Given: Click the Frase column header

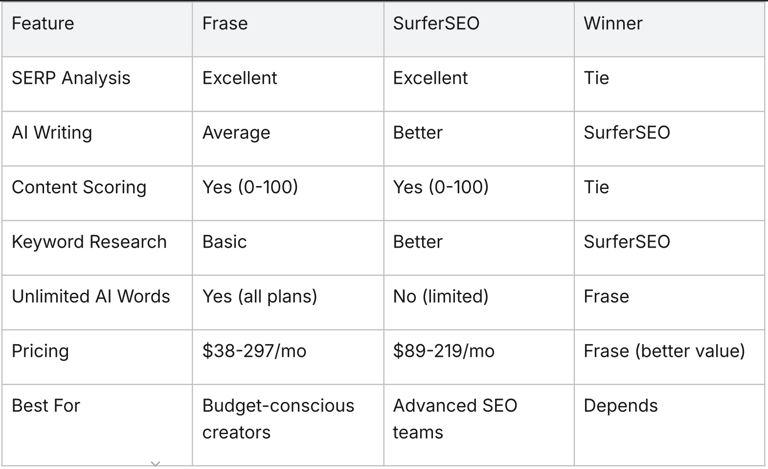Looking at the screenshot, I should 225,24.
